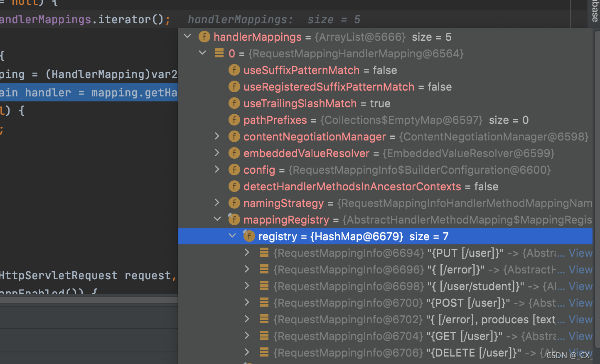Click the mappingRegistry field icon

pos(234,219)
